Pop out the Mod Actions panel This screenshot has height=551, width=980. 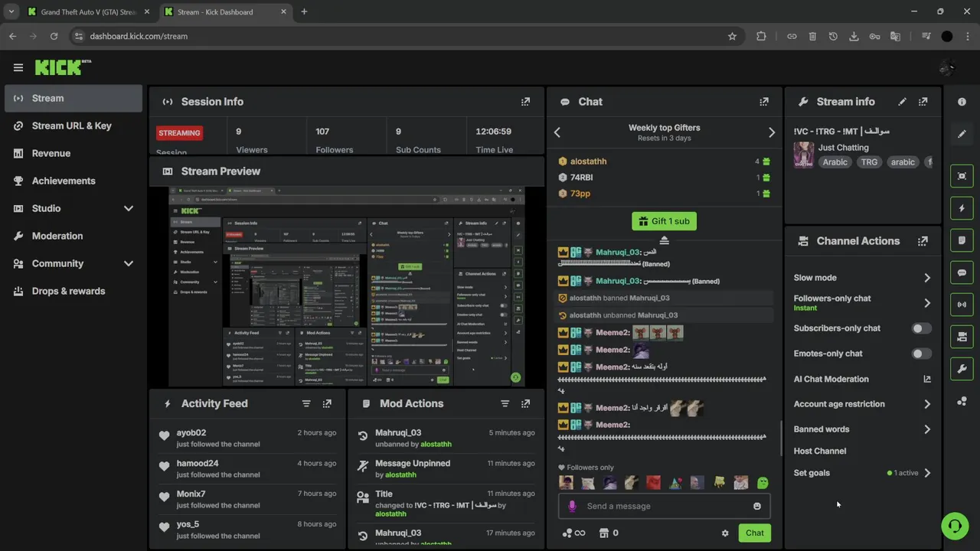pos(525,403)
